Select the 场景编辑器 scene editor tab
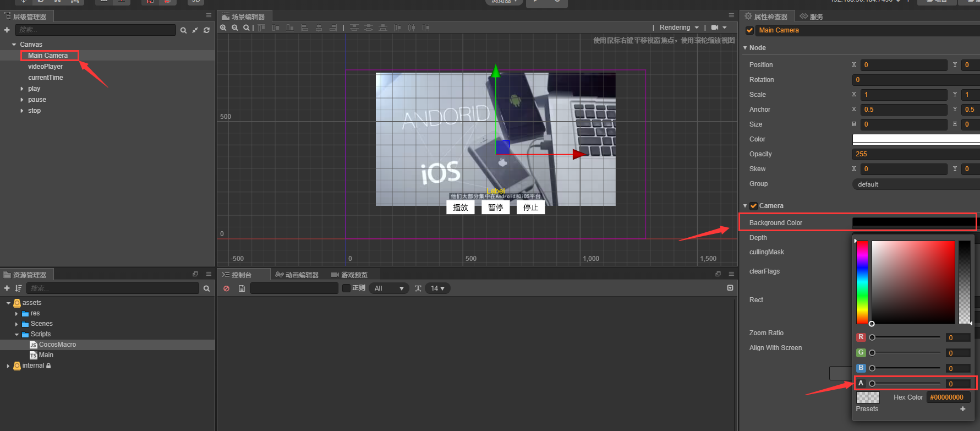The height and width of the screenshot is (431, 980). click(x=243, y=17)
